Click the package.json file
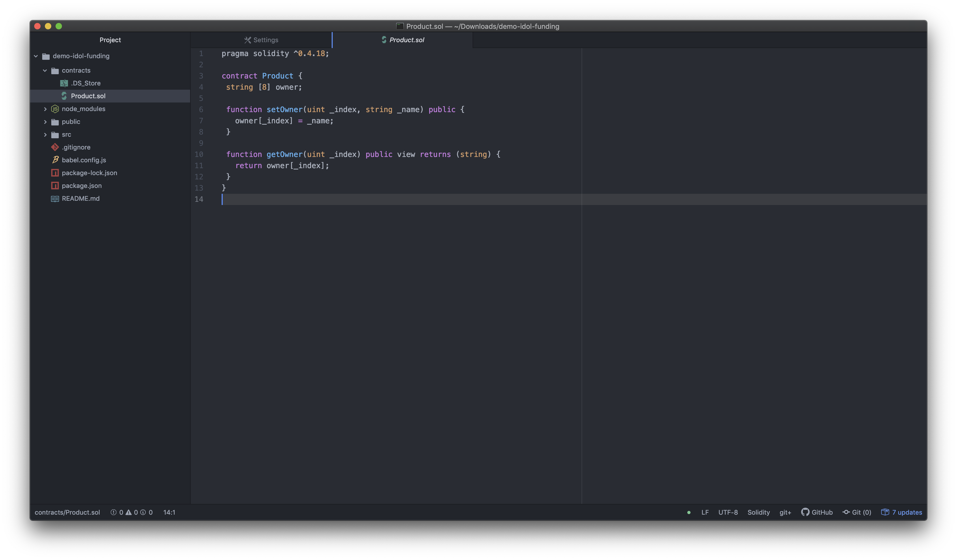This screenshot has height=560, width=957. (x=81, y=185)
